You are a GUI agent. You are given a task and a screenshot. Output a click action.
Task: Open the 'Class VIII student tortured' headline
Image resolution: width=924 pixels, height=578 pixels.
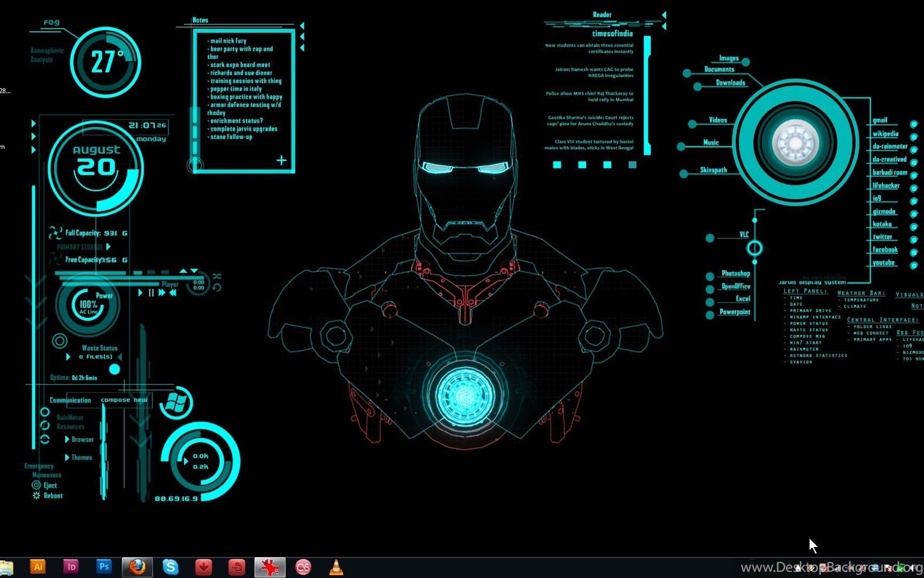[x=589, y=144]
